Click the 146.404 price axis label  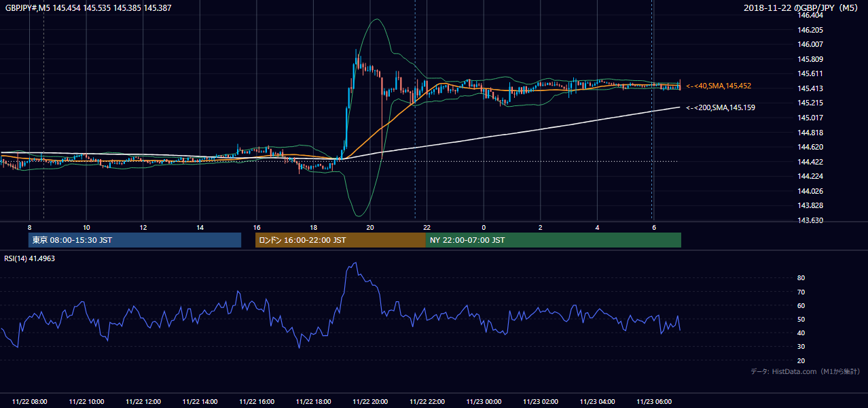811,15
